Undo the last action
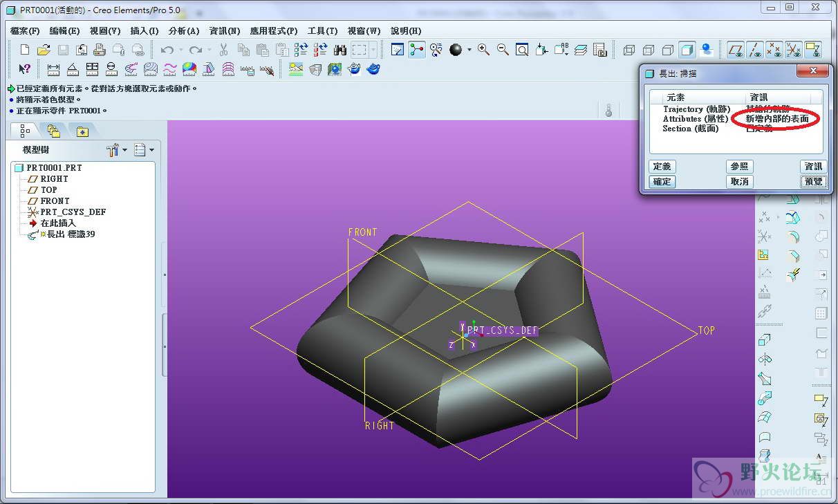 (167, 50)
